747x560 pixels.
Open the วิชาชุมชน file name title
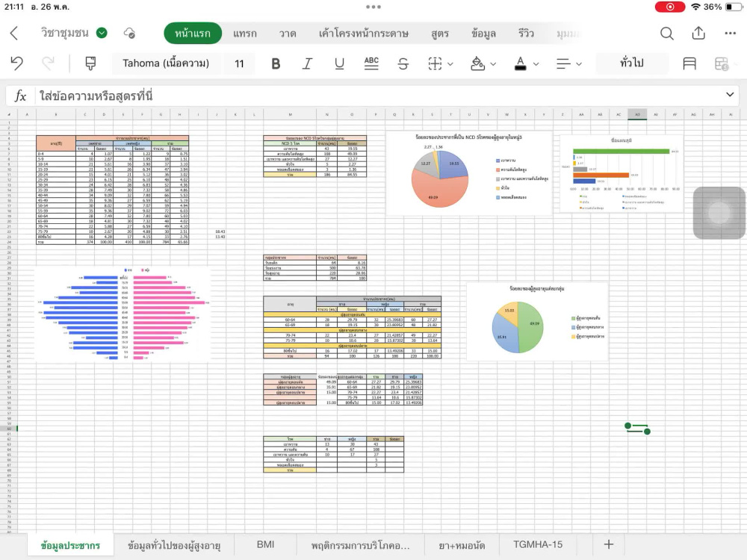coord(65,32)
